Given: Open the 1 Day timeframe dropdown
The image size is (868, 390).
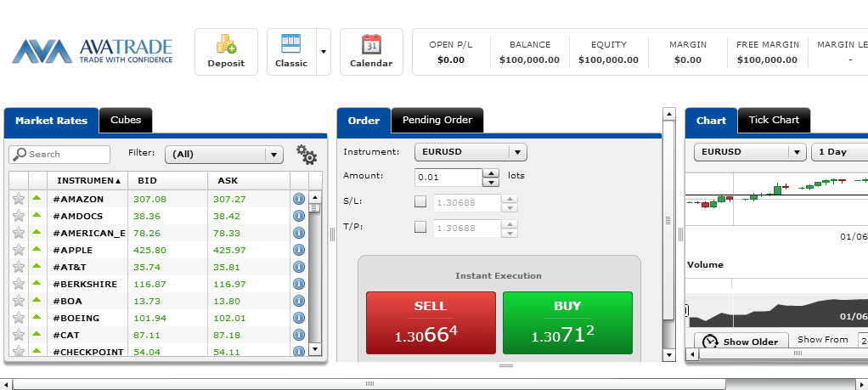Looking at the screenshot, I should tap(839, 152).
